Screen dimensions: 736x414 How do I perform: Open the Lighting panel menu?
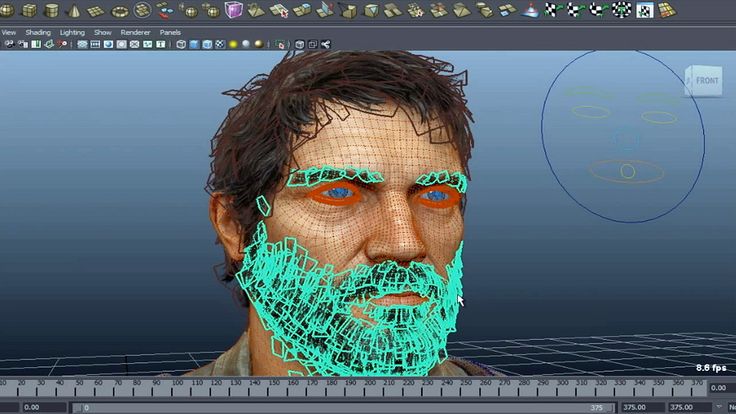[x=72, y=32]
